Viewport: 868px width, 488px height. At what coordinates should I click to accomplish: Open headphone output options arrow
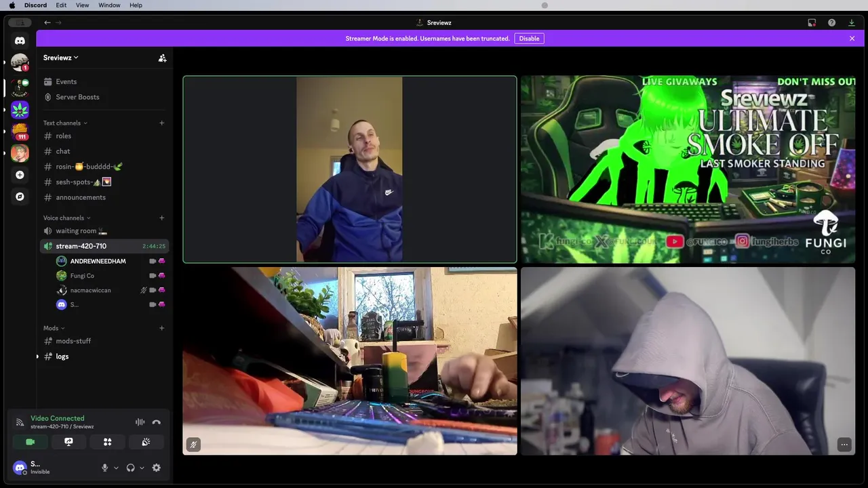pyautogui.click(x=142, y=468)
